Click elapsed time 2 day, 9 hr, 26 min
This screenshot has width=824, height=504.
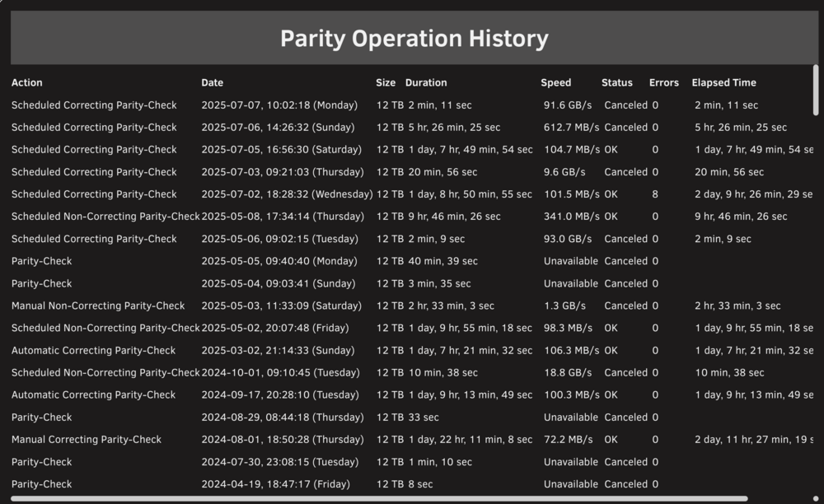click(754, 194)
